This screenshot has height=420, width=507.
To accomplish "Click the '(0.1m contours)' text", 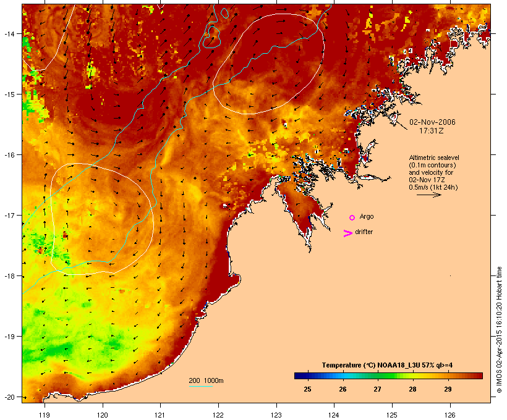I will tap(432, 165).
